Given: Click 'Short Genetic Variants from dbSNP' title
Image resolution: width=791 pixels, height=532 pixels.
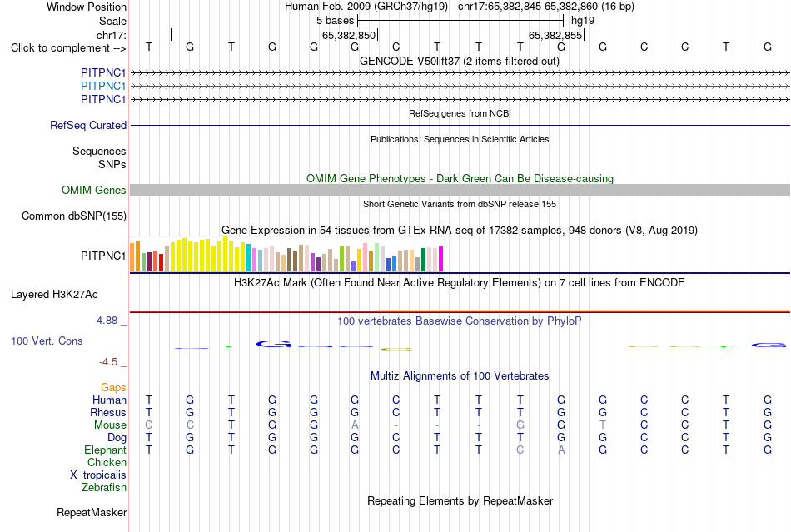Looking at the screenshot, I should click(x=460, y=204).
